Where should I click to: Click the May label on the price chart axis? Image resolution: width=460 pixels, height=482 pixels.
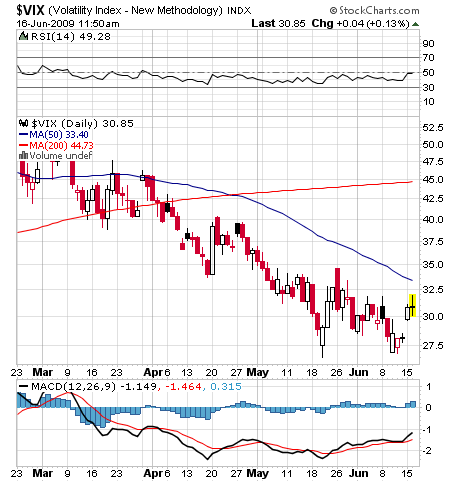pos(257,372)
